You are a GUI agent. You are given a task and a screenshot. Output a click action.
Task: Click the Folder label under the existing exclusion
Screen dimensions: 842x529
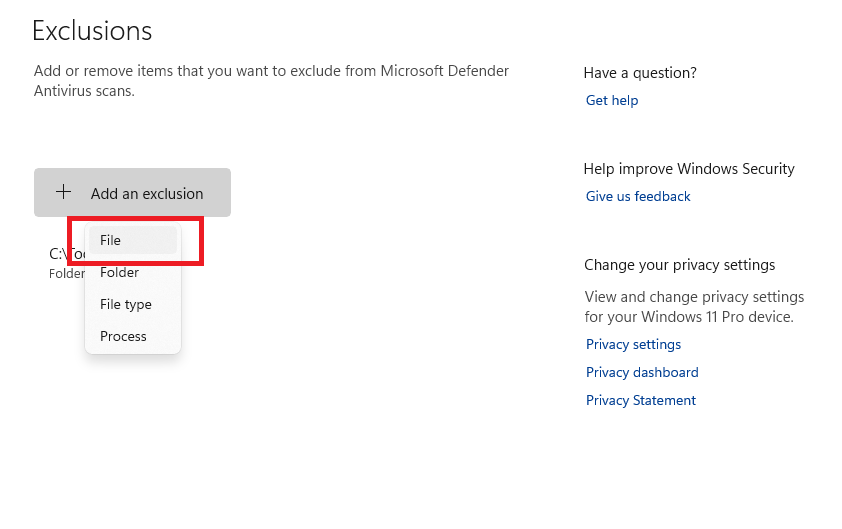click(65, 273)
